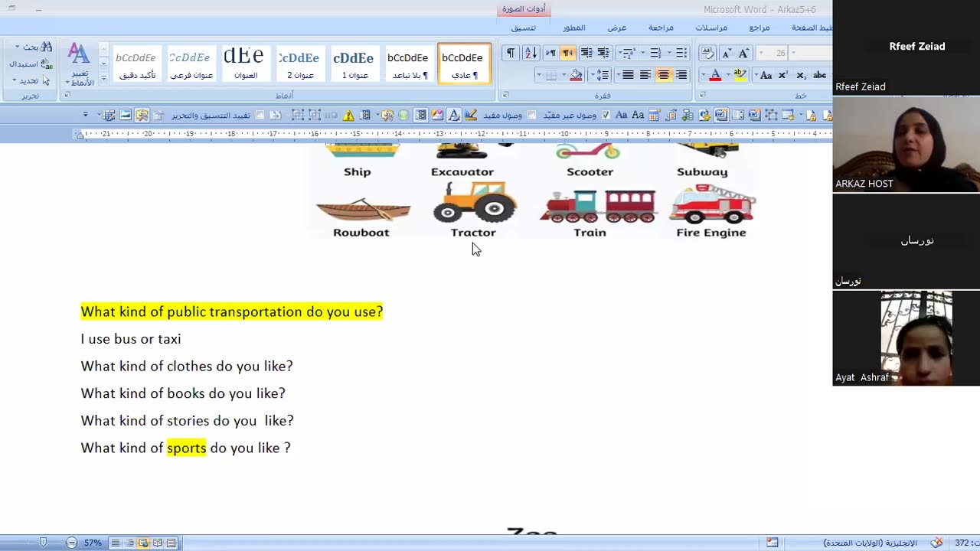The height and width of the screenshot is (551, 980).
Task: Apply the No Spacing style
Action: click(x=408, y=64)
